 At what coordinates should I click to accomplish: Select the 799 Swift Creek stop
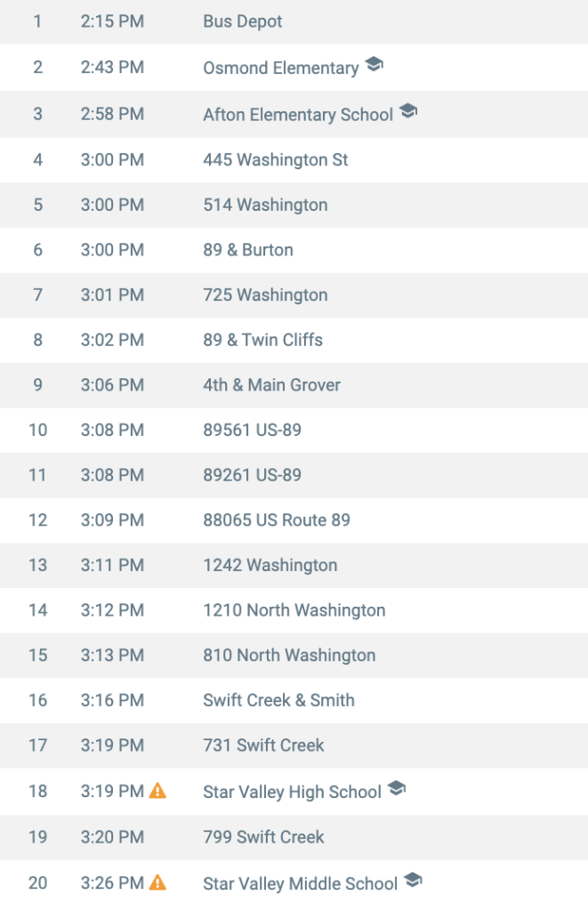(x=263, y=837)
